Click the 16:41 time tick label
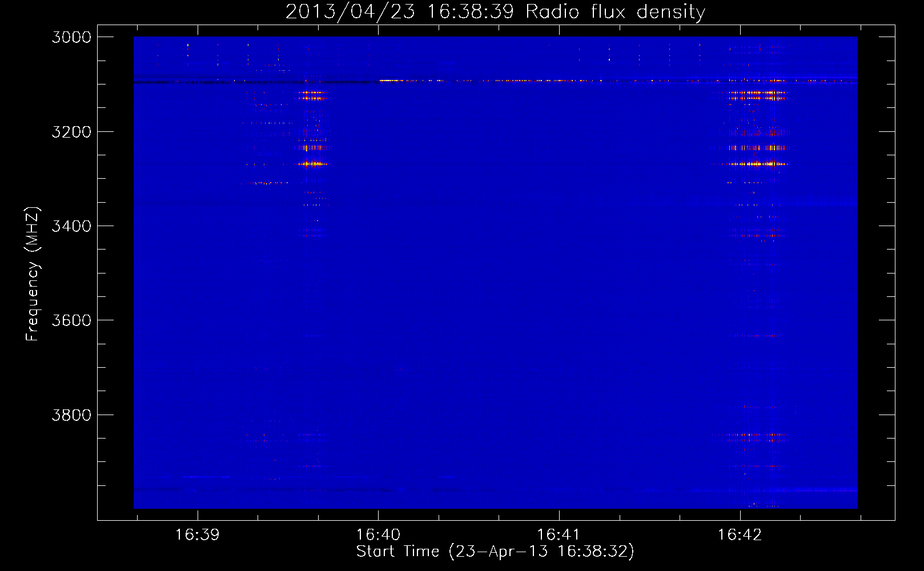 [x=559, y=534]
